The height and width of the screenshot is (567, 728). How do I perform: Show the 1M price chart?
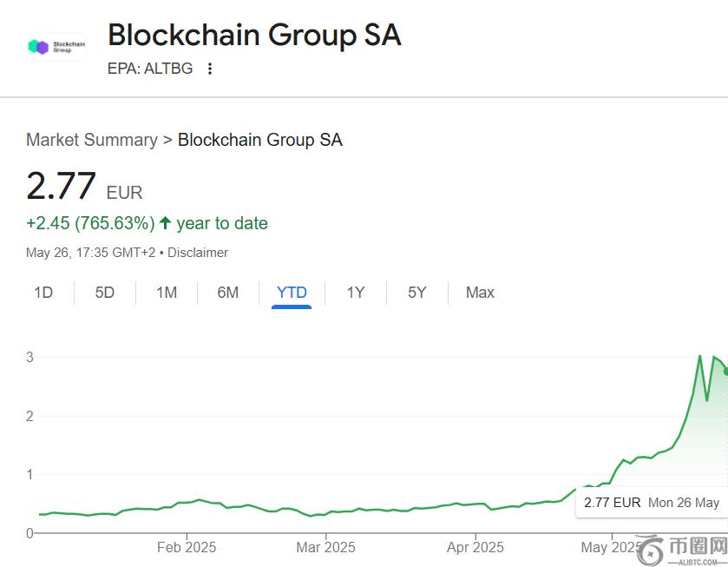167,293
